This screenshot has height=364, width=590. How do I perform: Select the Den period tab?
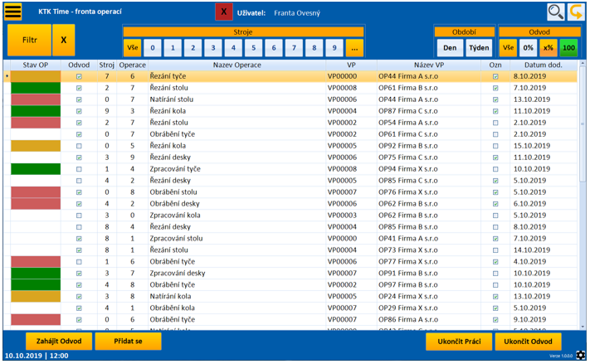pyautogui.click(x=448, y=47)
